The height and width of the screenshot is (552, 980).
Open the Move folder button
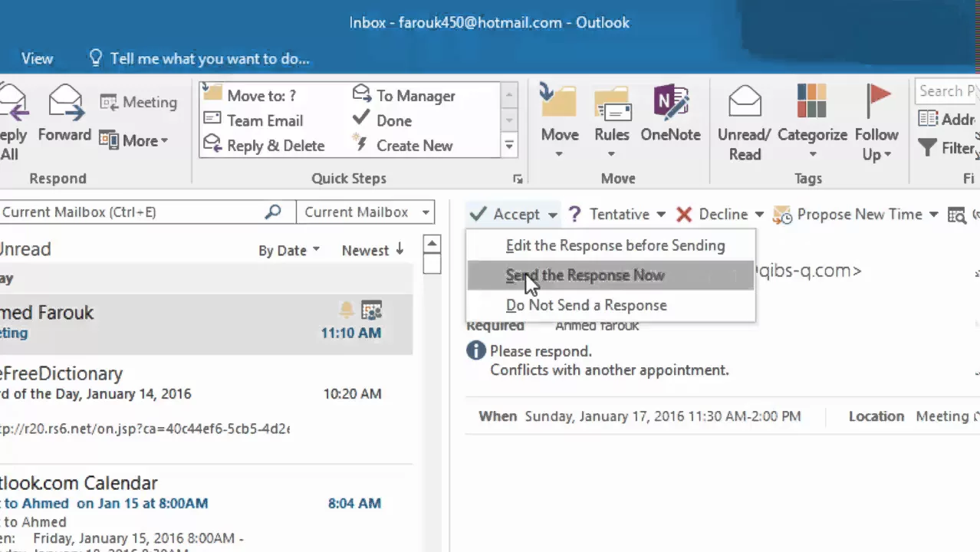(x=559, y=121)
